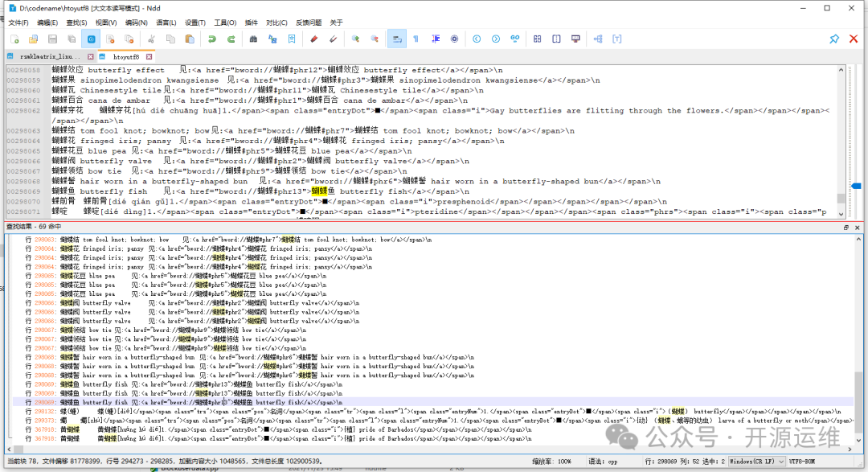This screenshot has height=472, width=868.
Task: Open the 编辑(E) menu
Action: pyautogui.click(x=47, y=23)
